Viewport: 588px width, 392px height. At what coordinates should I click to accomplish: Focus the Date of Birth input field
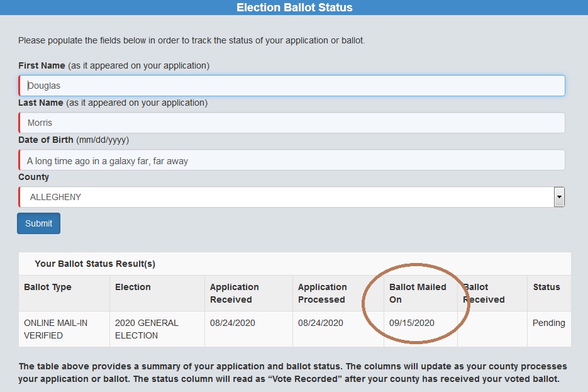coord(292,160)
